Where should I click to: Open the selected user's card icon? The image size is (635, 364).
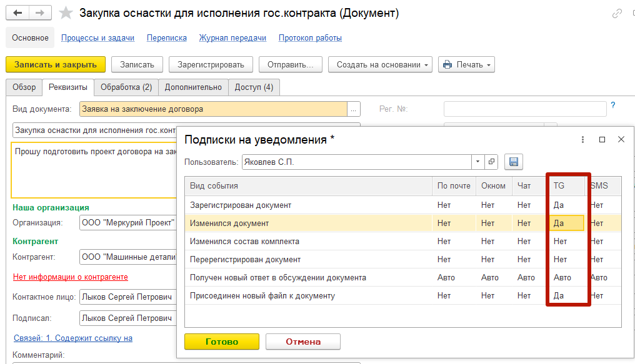(x=491, y=162)
